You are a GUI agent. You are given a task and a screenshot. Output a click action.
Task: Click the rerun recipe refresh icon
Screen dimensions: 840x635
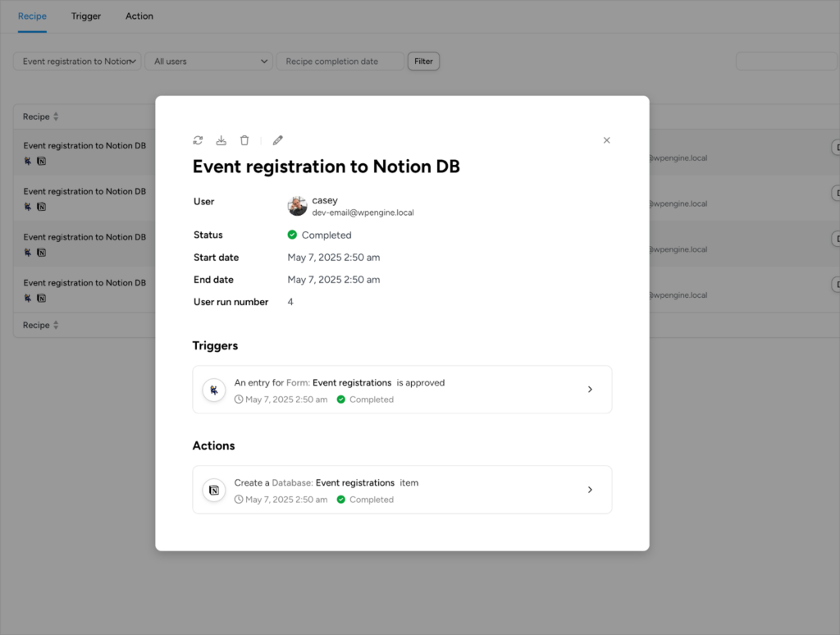point(198,140)
